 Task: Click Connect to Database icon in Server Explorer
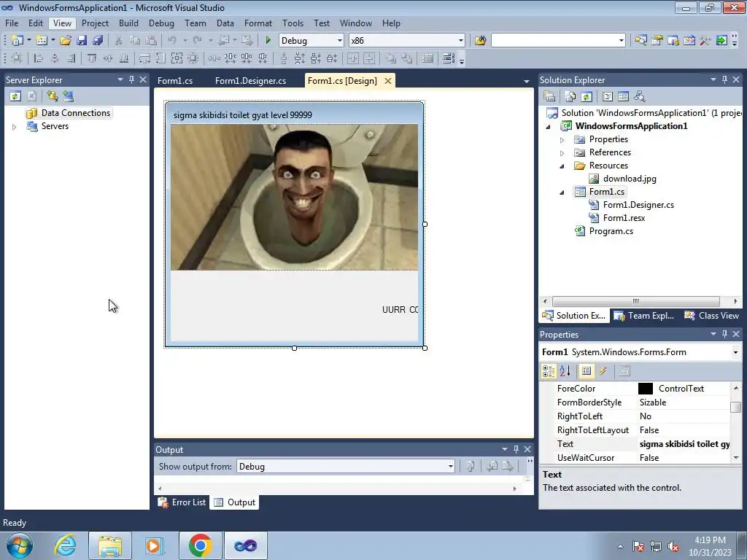[x=52, y=96]
